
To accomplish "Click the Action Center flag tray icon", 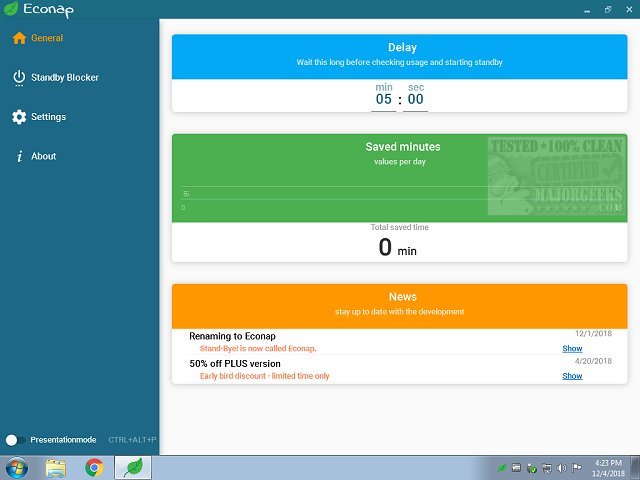I will point(576,468).
